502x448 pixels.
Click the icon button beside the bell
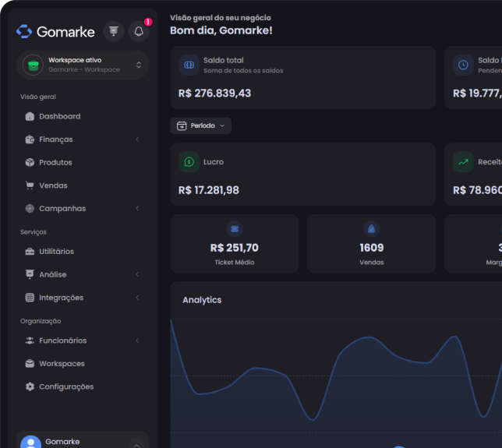(x=114, y=31)
